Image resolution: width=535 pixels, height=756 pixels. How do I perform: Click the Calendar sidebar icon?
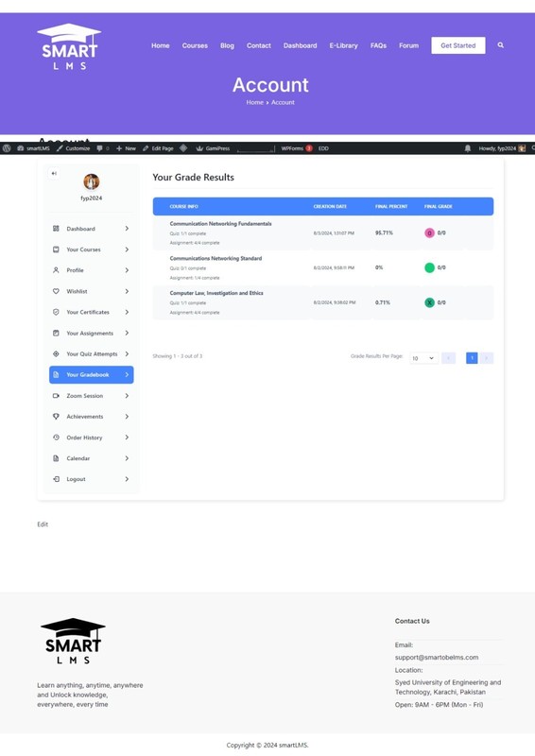point(56,458)
